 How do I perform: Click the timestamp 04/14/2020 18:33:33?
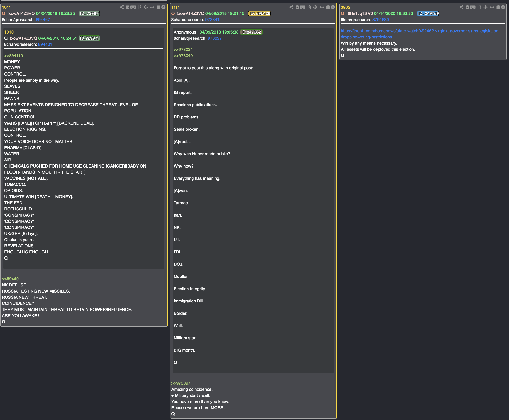coord(393,13)
